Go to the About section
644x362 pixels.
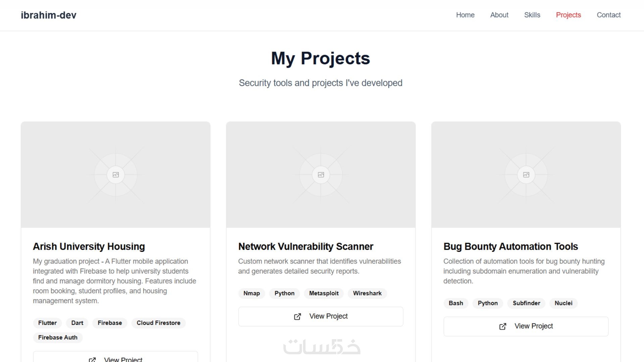coord(499,15)
